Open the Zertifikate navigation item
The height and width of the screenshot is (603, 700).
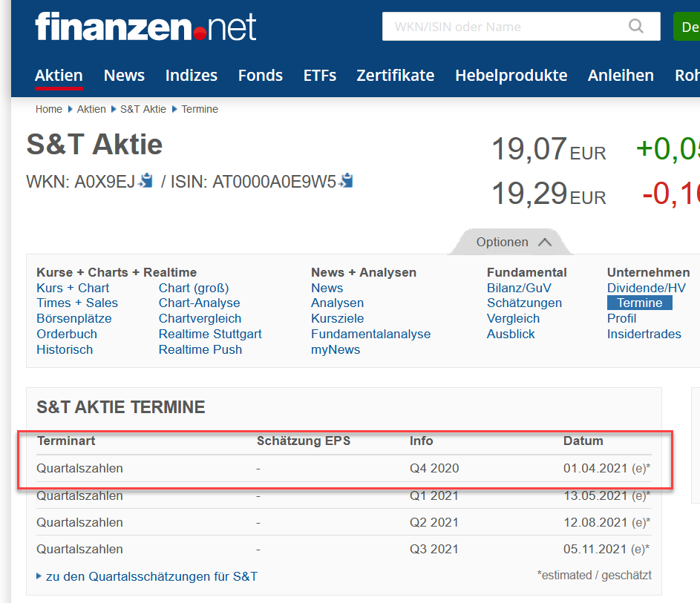click(395, 75)
